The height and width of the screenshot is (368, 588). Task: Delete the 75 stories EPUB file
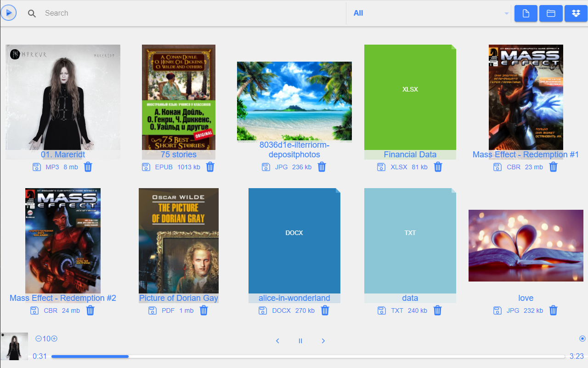pos(210,167)
